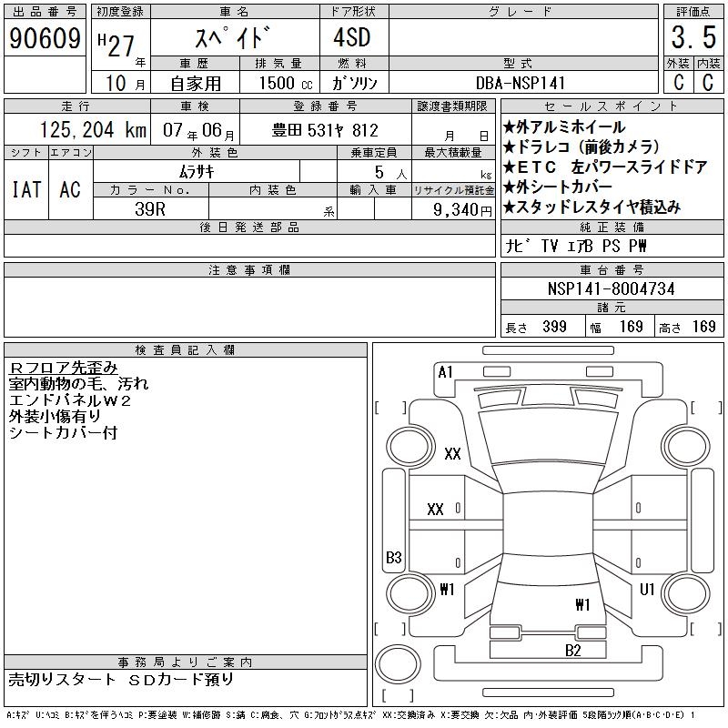The width and height of the screenshot is (728, 728).
Task: Click sales point スタッドレスタイヤ積込み
Action: tap(592, 207)
